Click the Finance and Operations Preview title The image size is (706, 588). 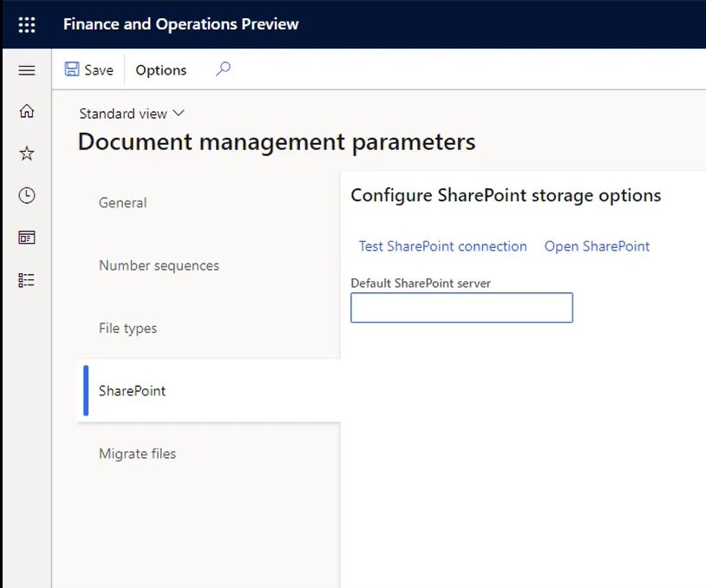(x=180, y=24)
